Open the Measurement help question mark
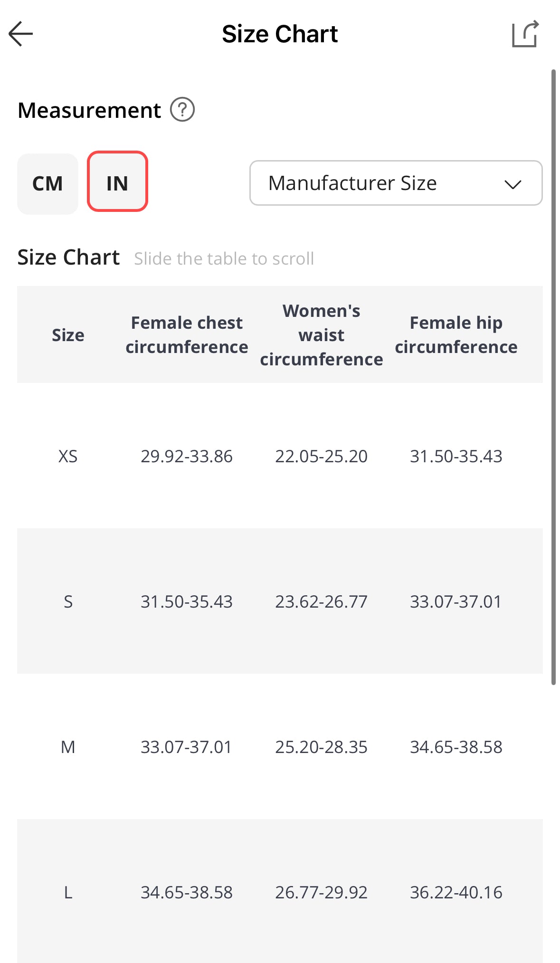Image resolution: width=560 pixels, height=963 pixels. 182,110
